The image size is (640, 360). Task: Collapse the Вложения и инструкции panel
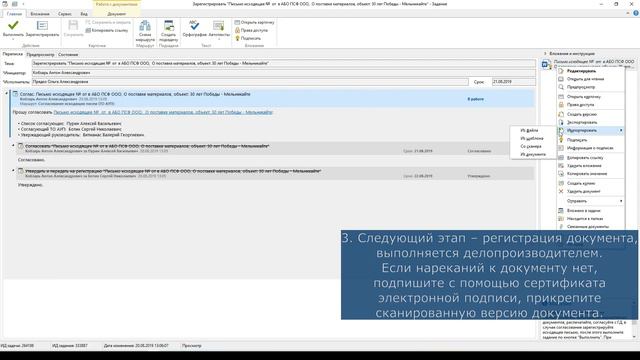[x=545, y=53]
